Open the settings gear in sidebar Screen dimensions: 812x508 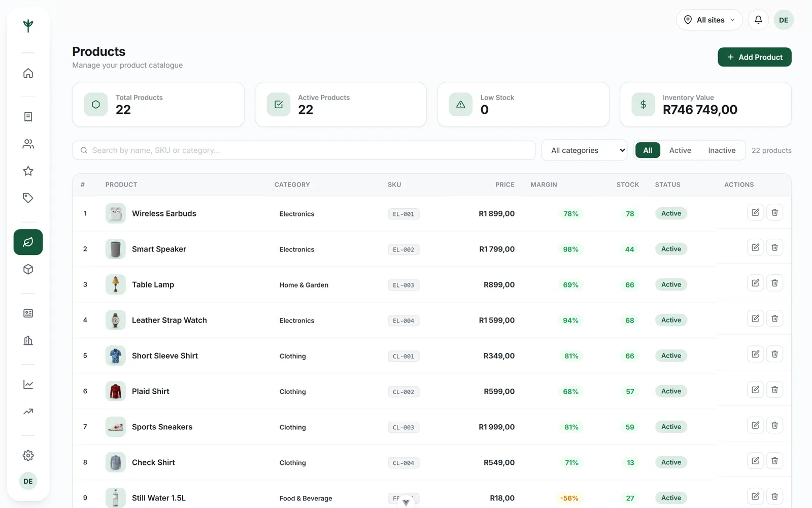[28, 456]
